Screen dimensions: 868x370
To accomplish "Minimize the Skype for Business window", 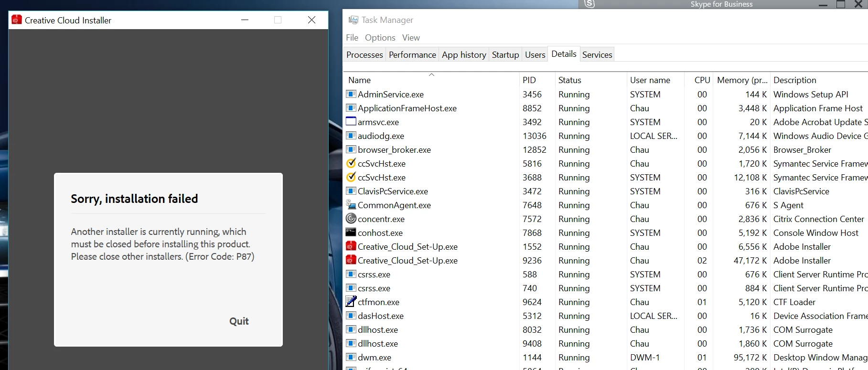I will pyautogui.click(x=823, y=4).
